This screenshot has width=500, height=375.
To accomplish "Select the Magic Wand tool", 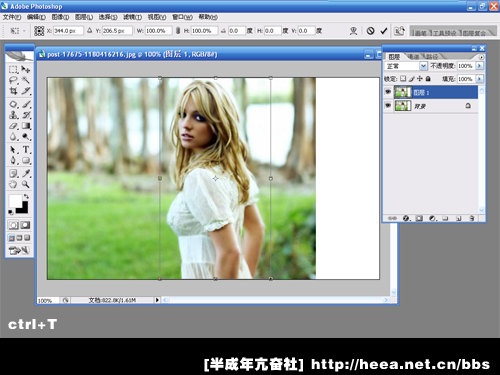I will 26,80.
